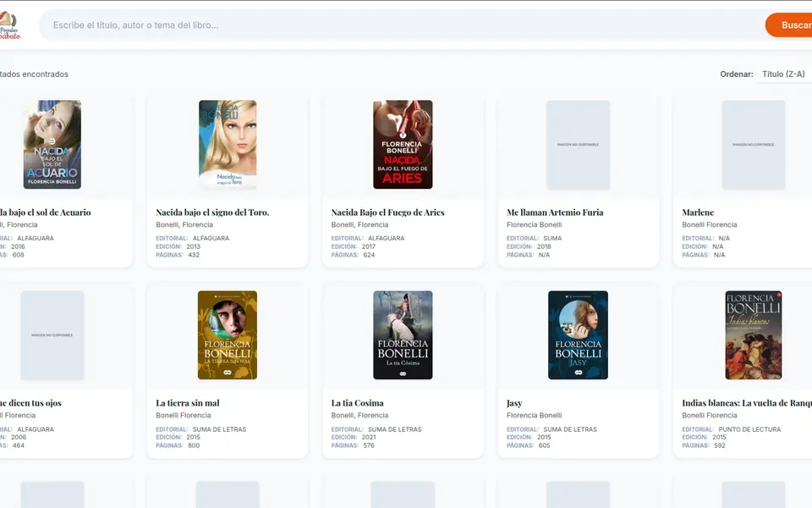This screenshot has height=508, width=812.
Task: Click edition year 2018 on Artemio Furia card
Action: coord(544,246)
